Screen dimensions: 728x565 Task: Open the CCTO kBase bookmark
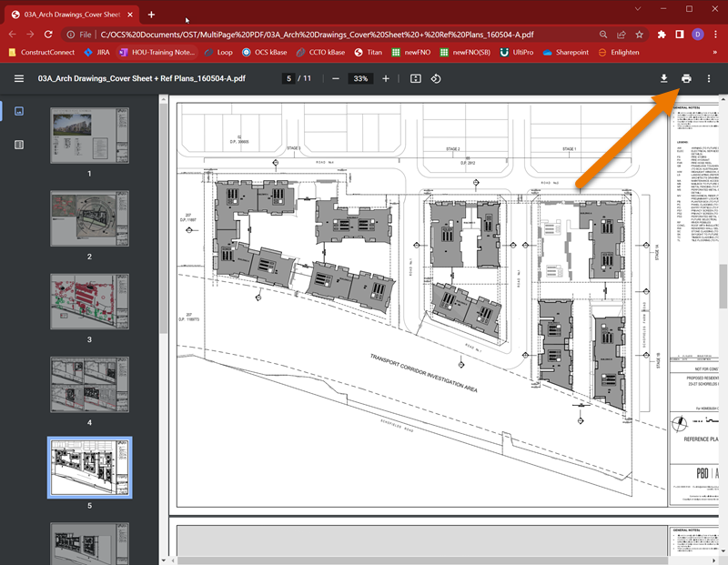pos(321,53)
